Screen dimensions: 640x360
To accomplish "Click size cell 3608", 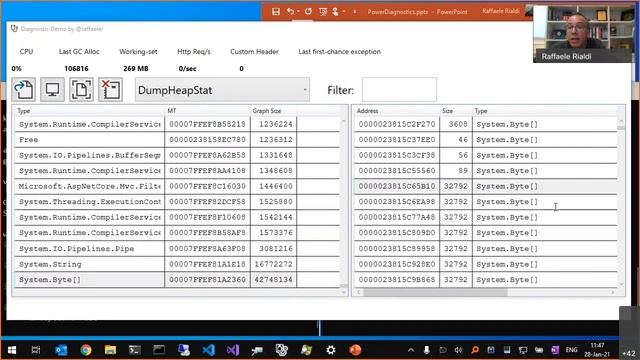I will 456,124.
